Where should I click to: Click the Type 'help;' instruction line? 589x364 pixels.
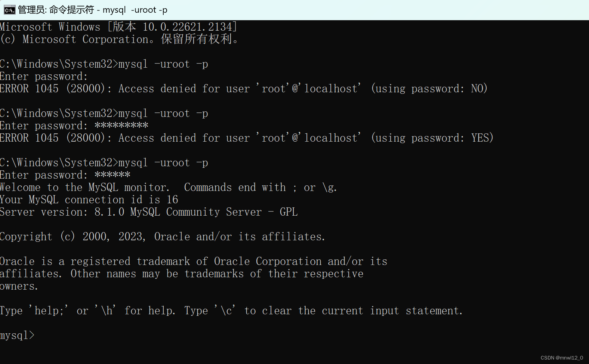(231, 310)
